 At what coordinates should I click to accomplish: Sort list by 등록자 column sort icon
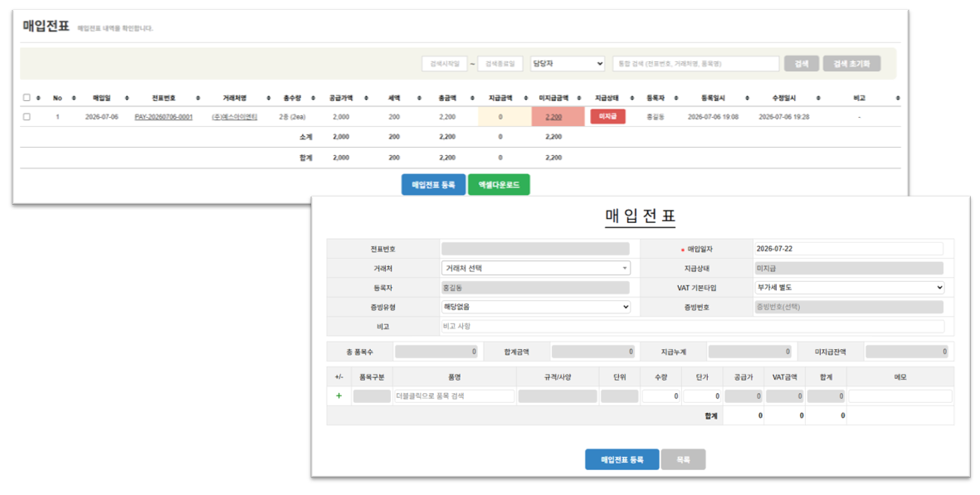pyautogui.click(x=676, y=98)
